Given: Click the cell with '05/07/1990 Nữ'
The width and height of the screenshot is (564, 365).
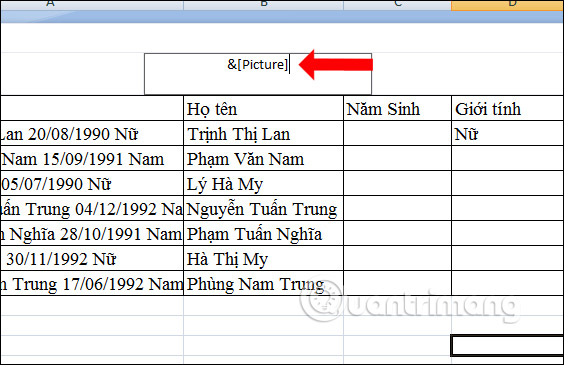Looking at the screenshot, I should tap(92, 183).
